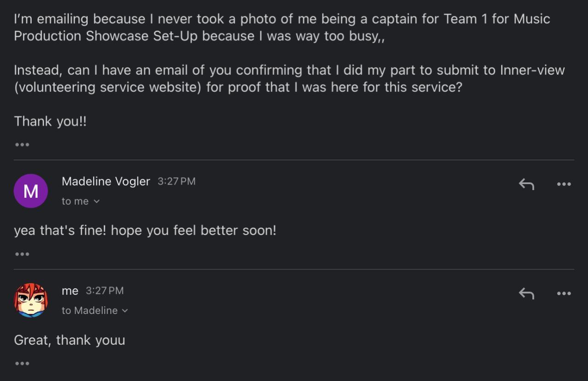Click Madeline Vogler's purple M avatar
588x381 pixels.
(x=31, y=191)
